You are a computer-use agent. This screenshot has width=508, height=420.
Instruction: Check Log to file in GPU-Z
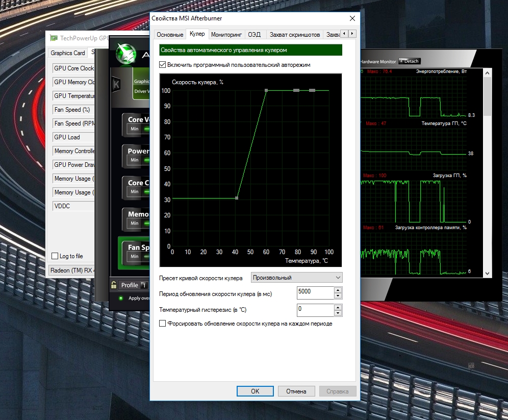(55, 256)
